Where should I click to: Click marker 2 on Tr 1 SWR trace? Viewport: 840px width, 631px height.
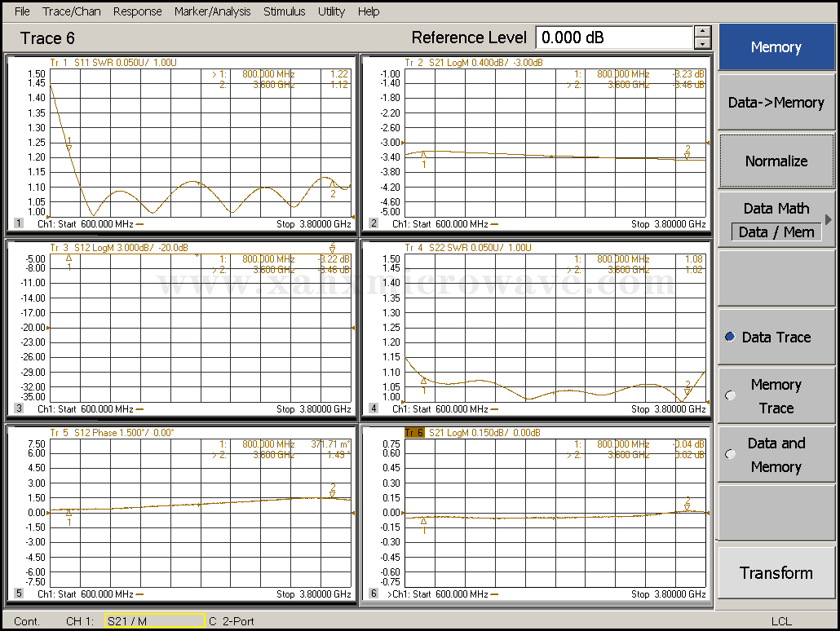[333, 188]
